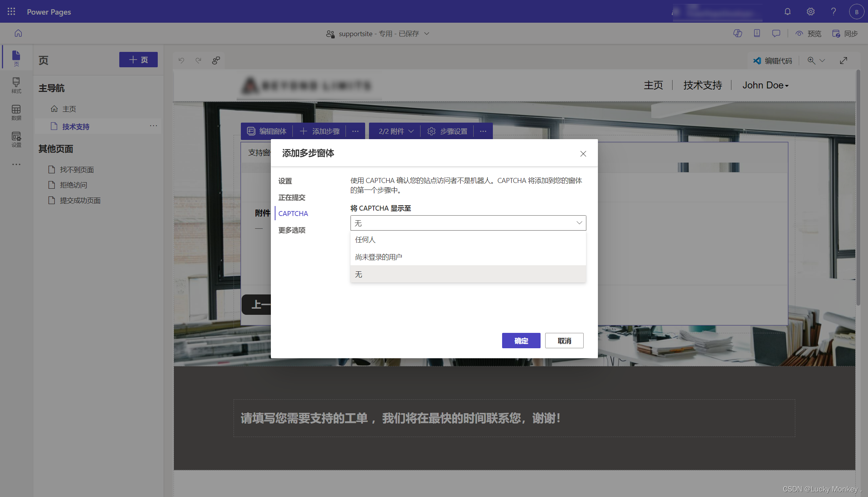Choose 无 option in dropdown list
Viewport: 868px width, 497px height.
pyautogui.click(x=468, y=274)
